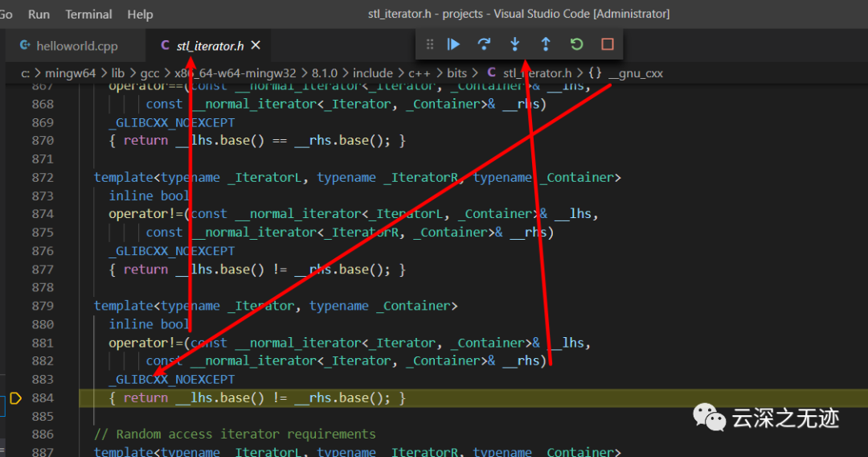Click lib in the breadcrumb path
868x457 pixels.
pos(118,73)
